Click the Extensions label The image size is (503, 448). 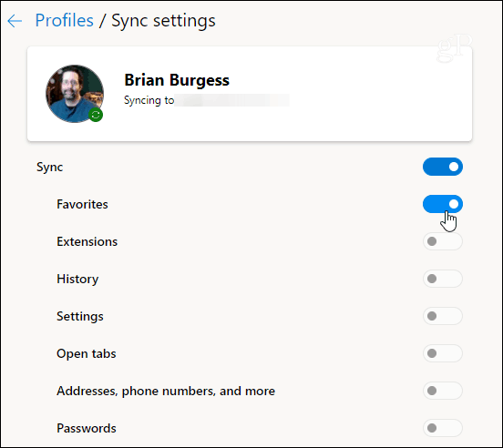(x=87, y=241)
